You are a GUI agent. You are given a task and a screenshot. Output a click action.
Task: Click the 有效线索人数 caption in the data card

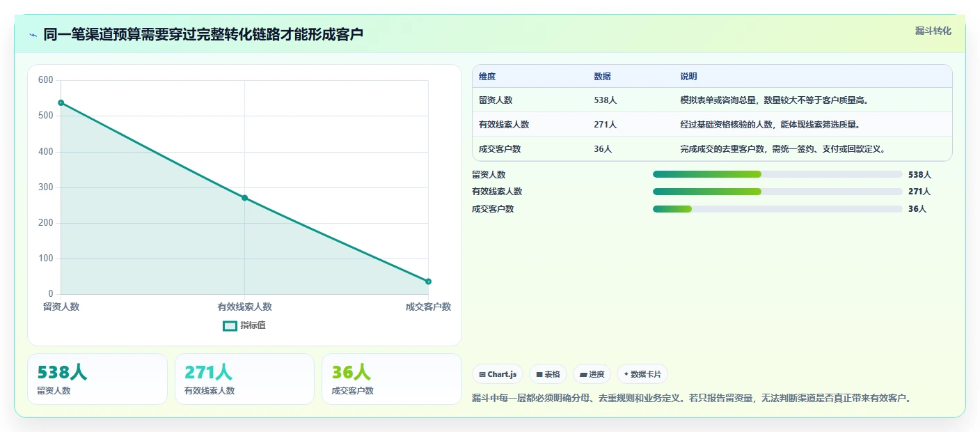(x=210, y=391)
